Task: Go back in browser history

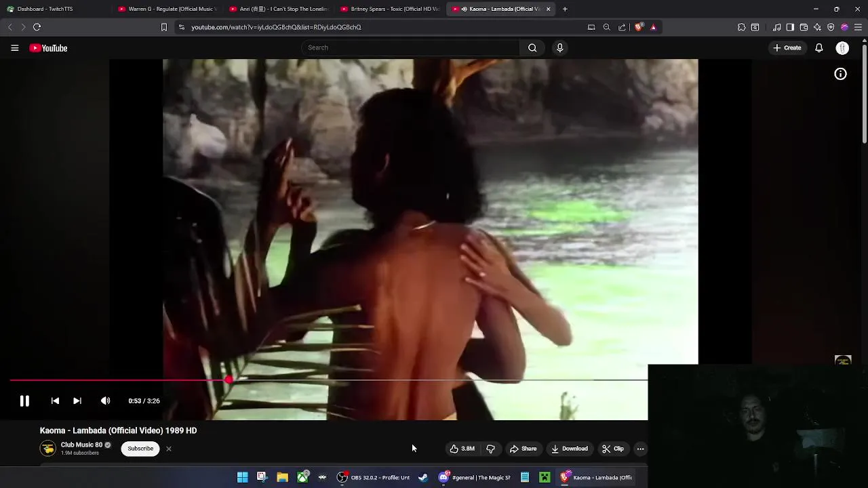Action: click(x=9, y=27)
